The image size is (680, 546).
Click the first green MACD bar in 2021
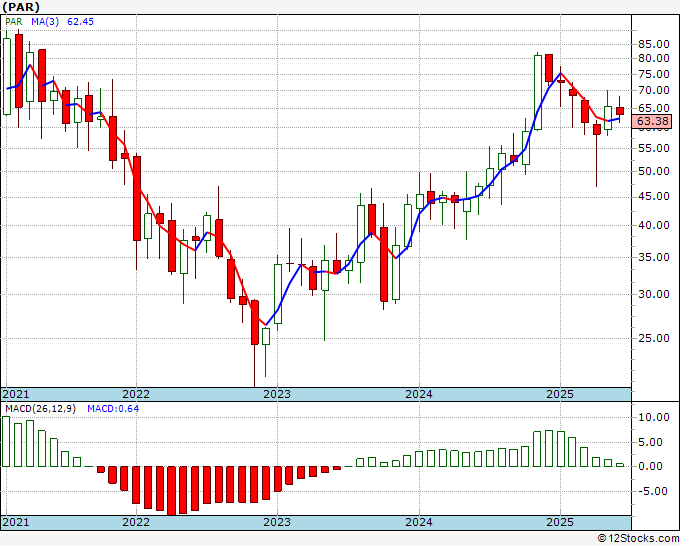6,441
